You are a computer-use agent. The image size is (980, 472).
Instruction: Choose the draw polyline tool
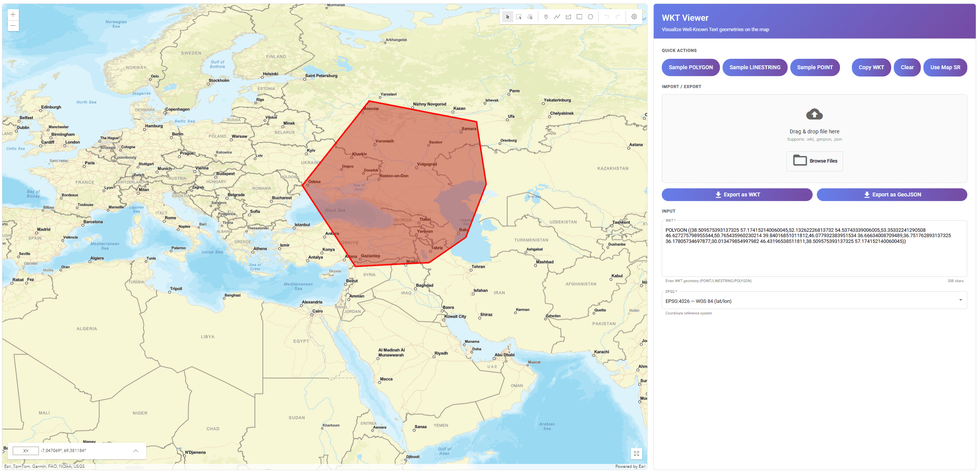557,17
